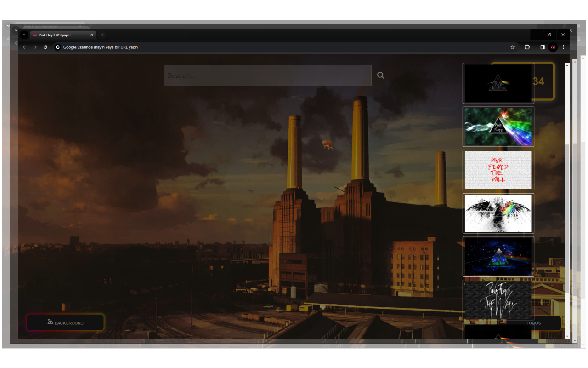Click into the Search... field
The height and width of the screenshot is (368, 588).
coord(268,75)
